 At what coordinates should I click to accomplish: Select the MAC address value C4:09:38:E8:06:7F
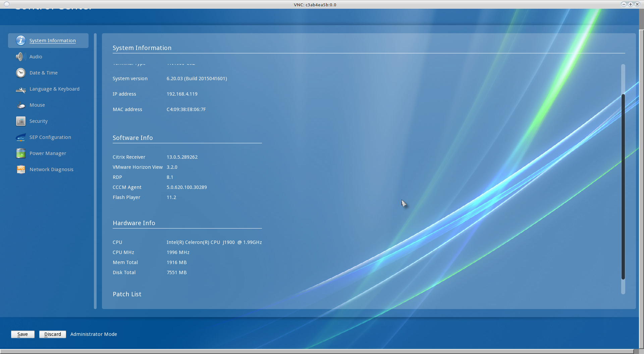186,109
